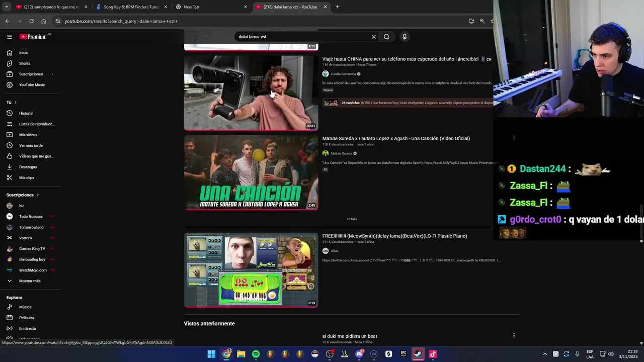Image resolution: width=644 pixels, height=362 pixels.
Task: Switch to New Tab tab
Action: 211,7
